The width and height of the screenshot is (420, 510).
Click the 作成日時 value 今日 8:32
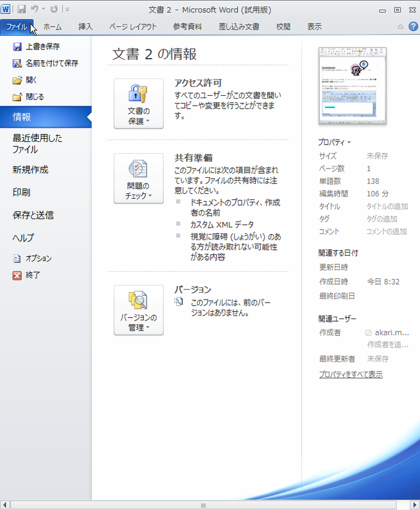click(383, 282)
